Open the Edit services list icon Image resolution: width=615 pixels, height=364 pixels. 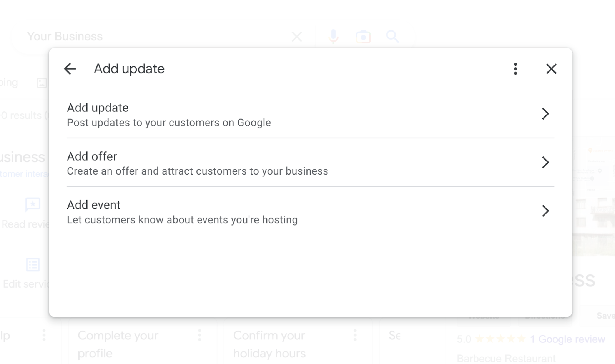click(x=33, y=265)
